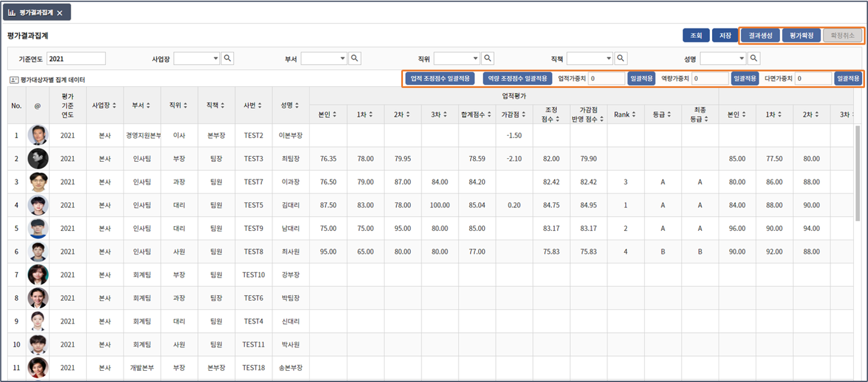
Task: Click 합계점수 cell 78.59
Action: (477, 158)
